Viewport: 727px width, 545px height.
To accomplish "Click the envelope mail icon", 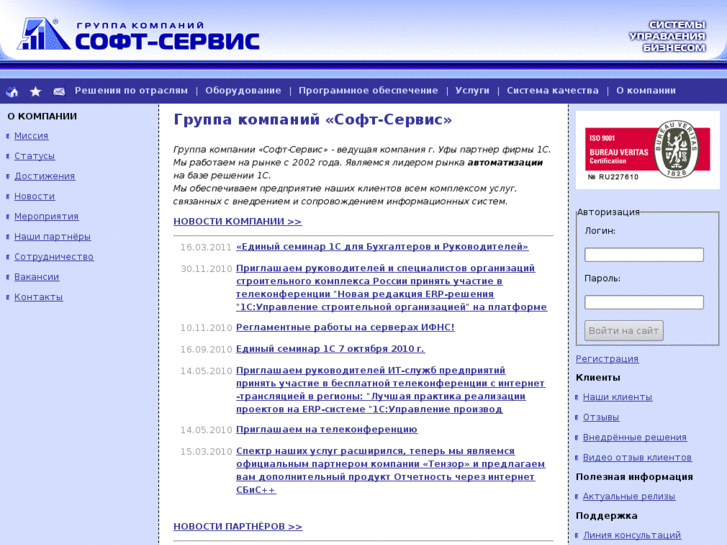I will [x=59, y=91].
